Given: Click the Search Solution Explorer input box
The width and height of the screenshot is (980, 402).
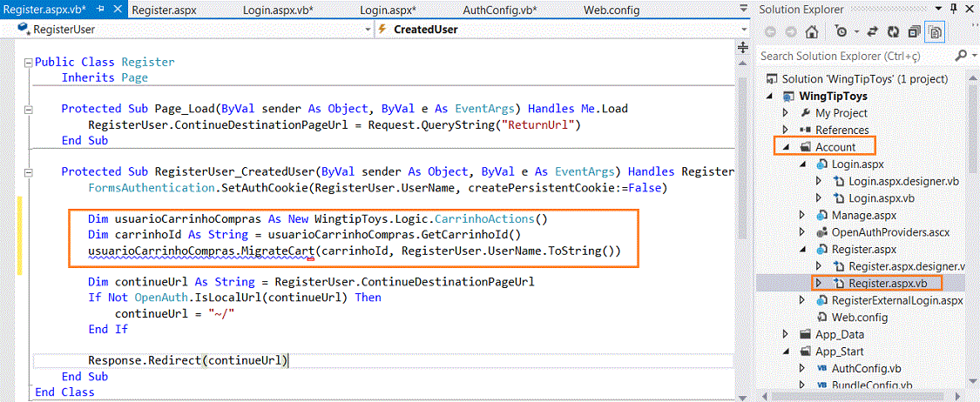Looking at the screenshot, I should click(x=854, y=56).
